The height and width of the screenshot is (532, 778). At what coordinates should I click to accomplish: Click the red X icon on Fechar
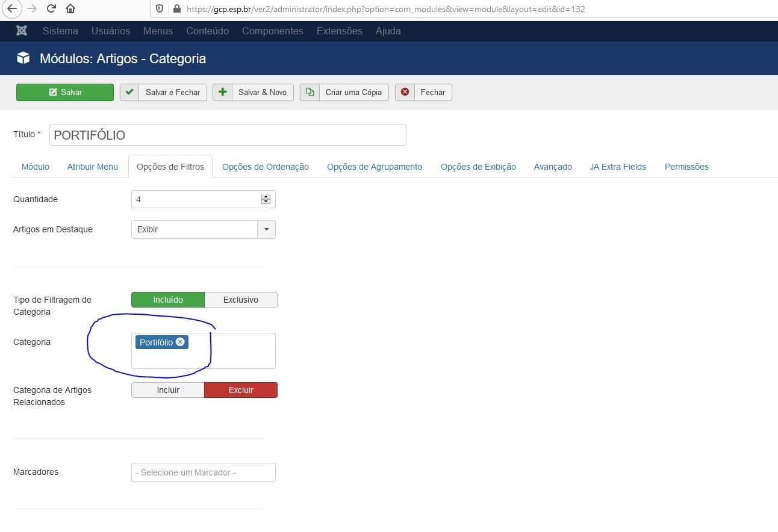(405, 92)
